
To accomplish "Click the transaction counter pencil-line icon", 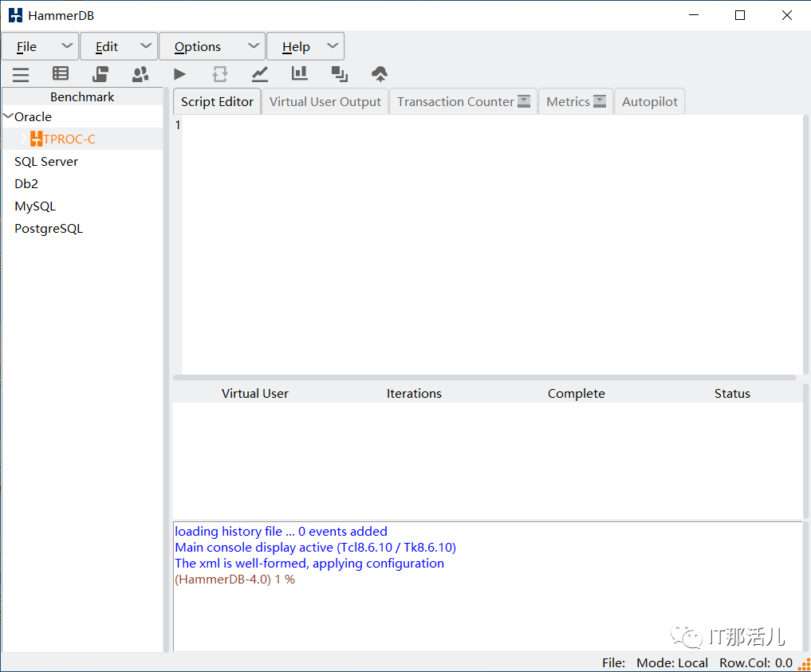I will point(260,74).
